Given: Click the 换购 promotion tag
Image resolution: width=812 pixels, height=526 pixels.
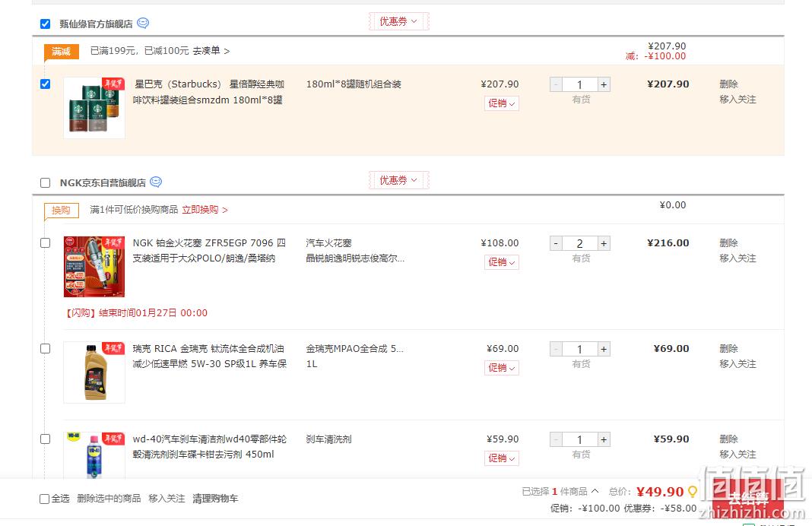Looking at the screenshot, I should [61, 211].
